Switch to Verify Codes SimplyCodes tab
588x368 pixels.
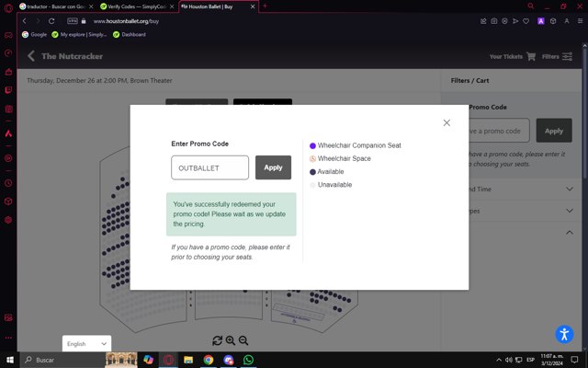137,6
